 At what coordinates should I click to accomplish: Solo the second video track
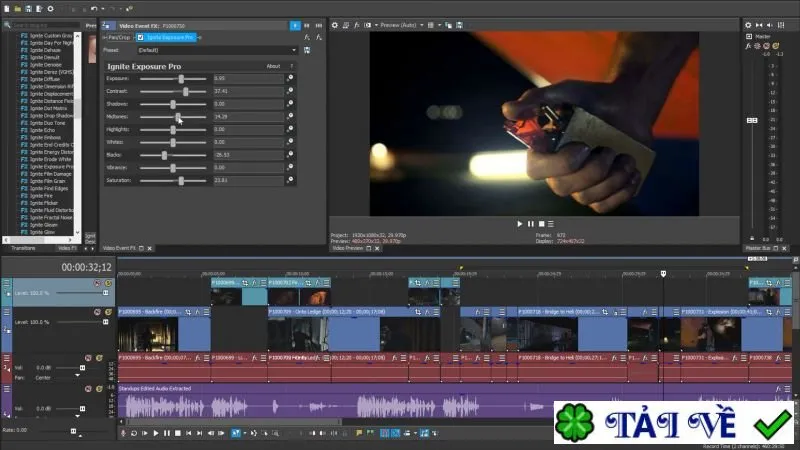pos(108,312)
